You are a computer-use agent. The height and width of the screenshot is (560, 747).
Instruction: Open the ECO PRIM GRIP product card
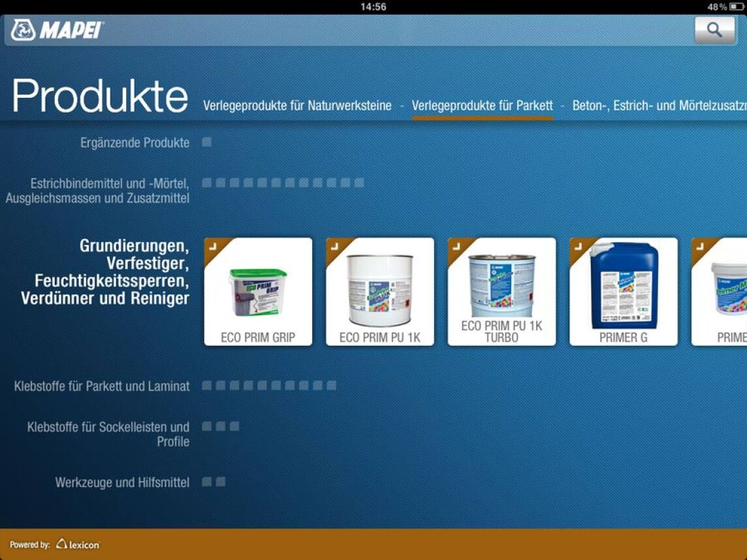tap(258, 292)
